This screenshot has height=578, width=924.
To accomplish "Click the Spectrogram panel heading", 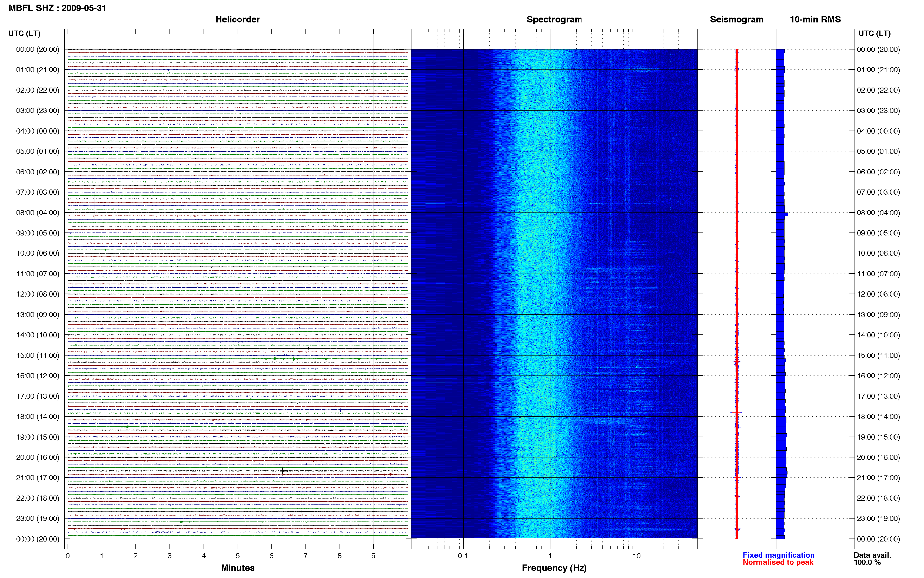I will coord(554,19).
